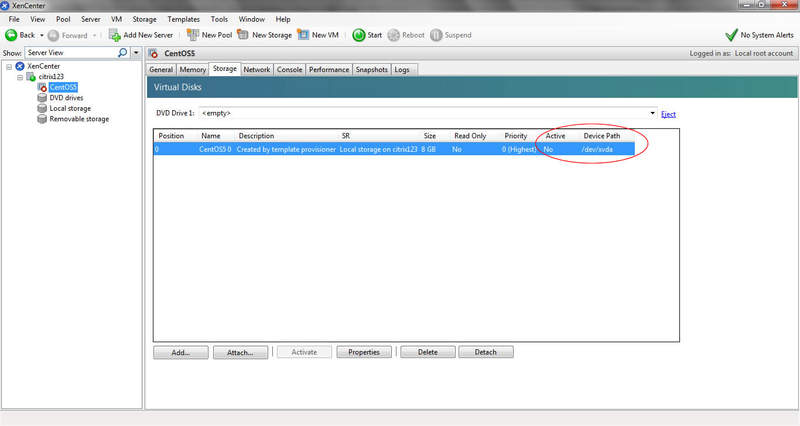Open the File menu
This screenshot has width=800, height=426.
click(x=14, y=19)
